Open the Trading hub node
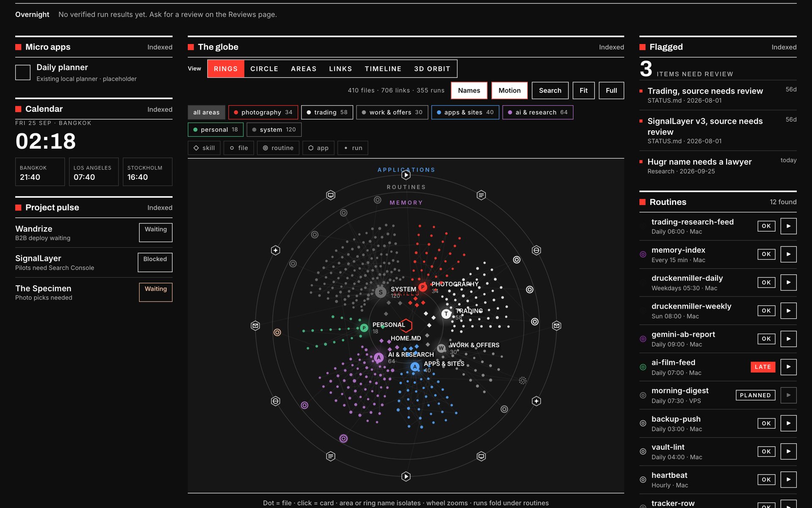 coord(446,314)
